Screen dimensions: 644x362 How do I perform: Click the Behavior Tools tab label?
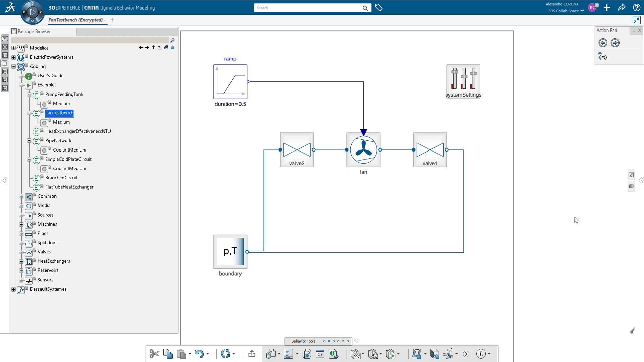pyautogui.click(x=303, y=341)
